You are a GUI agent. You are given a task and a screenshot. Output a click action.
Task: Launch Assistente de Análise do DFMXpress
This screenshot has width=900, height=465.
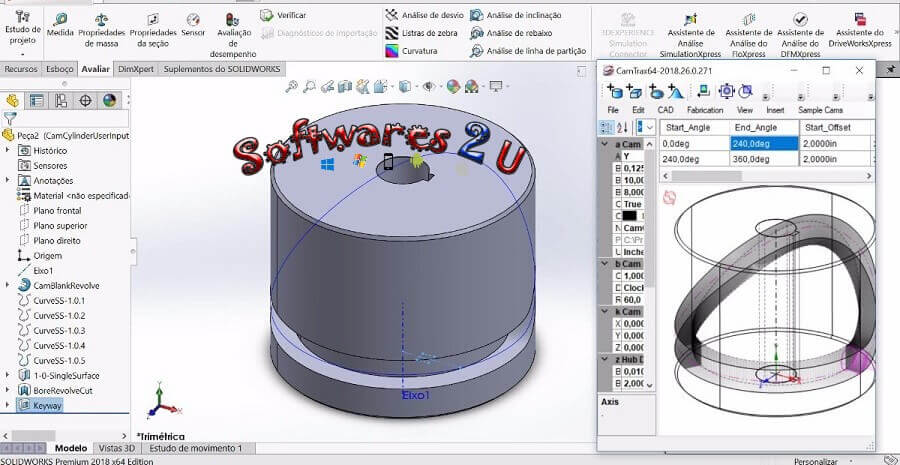coord(800,34)
